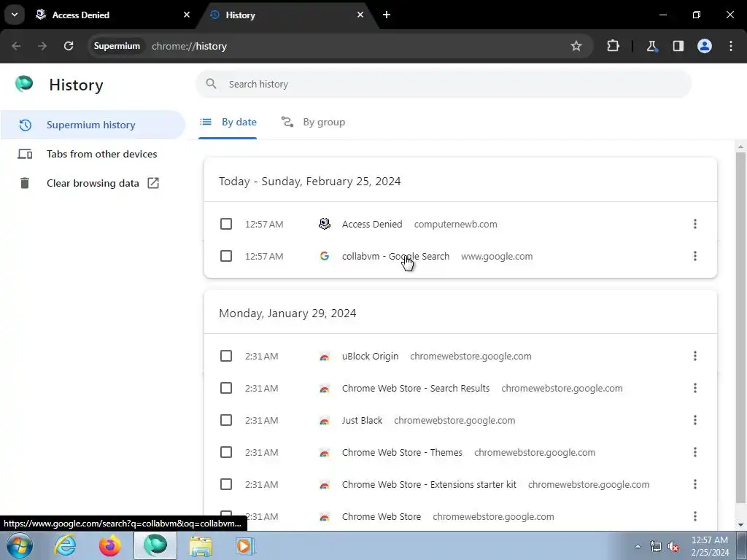The image size is (747, 560).
Task: Close the History tab
Action: (360, 15)
